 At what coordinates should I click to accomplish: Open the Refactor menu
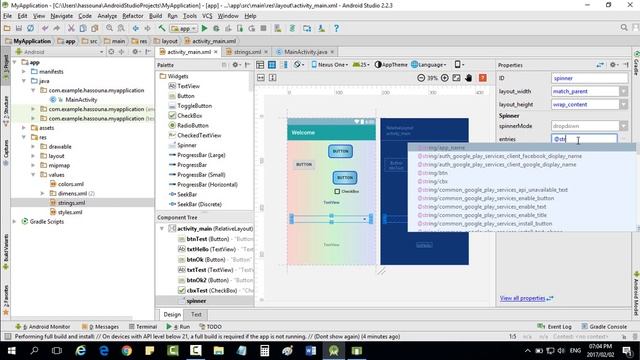133,16
